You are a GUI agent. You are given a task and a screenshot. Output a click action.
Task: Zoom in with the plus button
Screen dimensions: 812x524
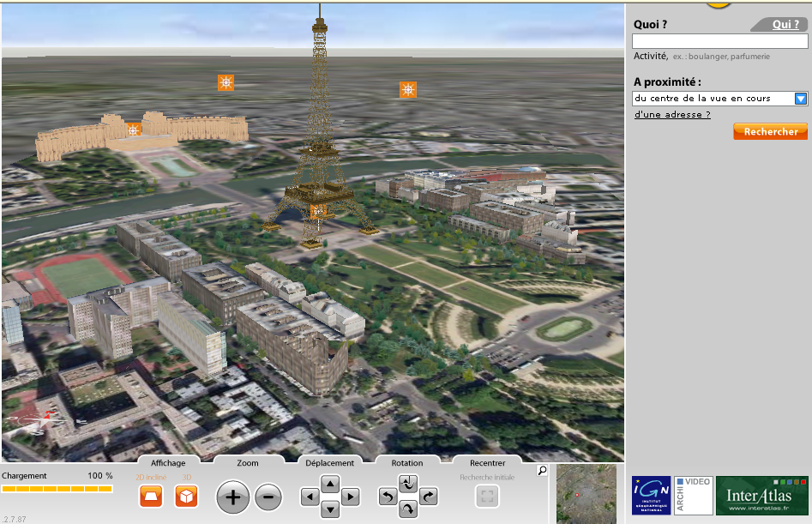tap(232, 497)
